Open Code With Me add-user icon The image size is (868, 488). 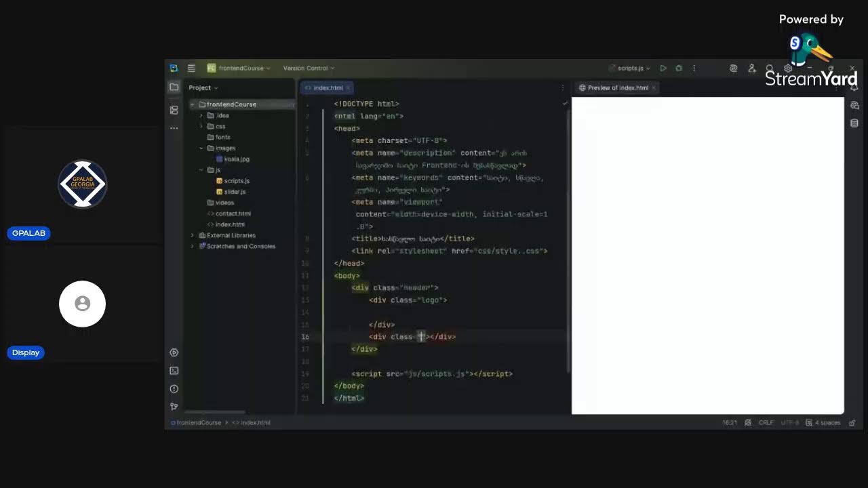coord(752,68)
